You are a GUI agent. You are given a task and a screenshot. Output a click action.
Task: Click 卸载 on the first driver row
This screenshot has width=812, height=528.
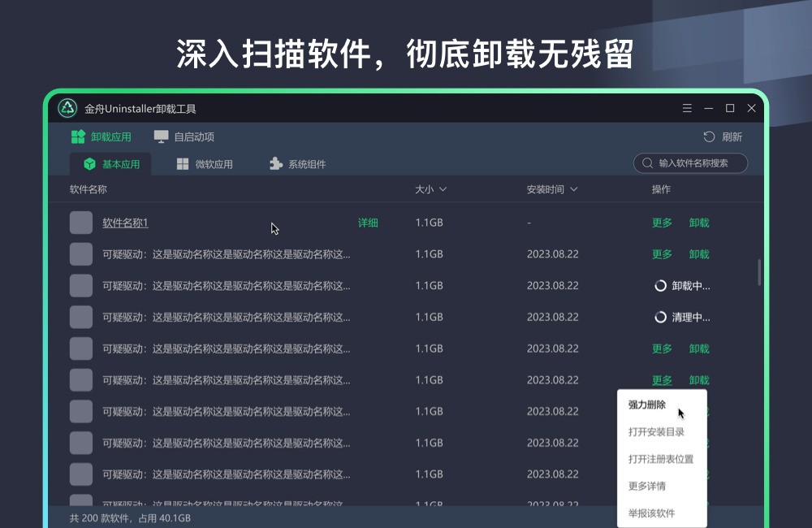point(698,253)
